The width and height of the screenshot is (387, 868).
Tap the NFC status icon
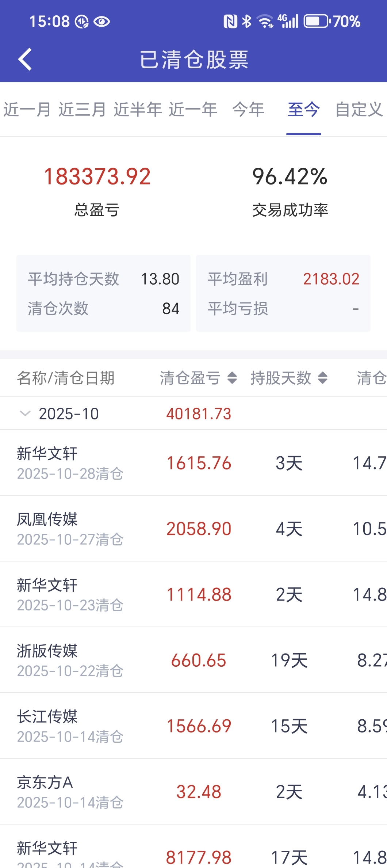[x=230, y=22]
